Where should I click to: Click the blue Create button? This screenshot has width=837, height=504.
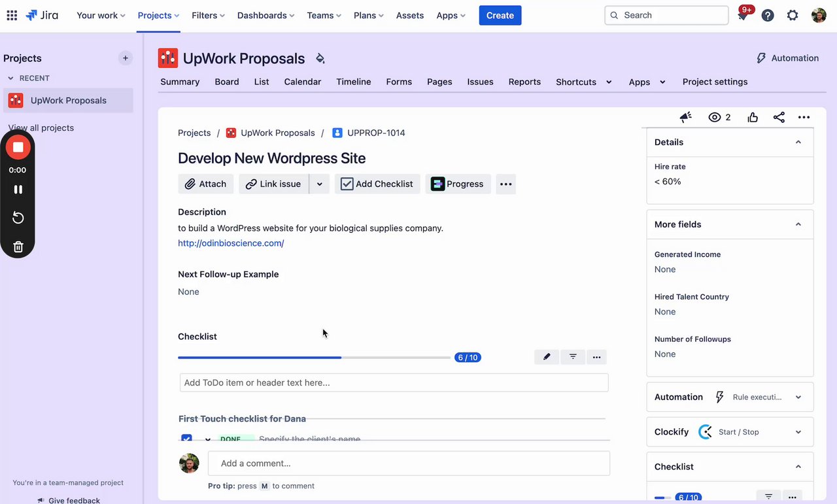[x=500, y=15]
